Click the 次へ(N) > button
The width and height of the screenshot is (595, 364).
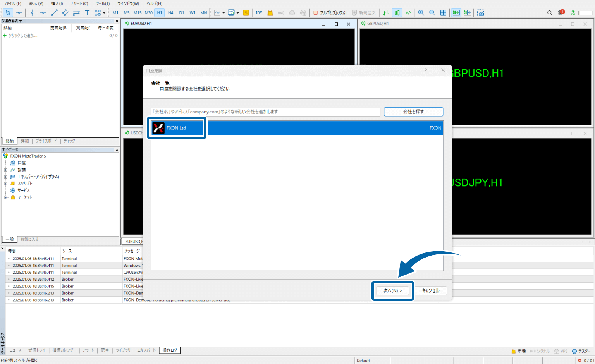[392, 290]
